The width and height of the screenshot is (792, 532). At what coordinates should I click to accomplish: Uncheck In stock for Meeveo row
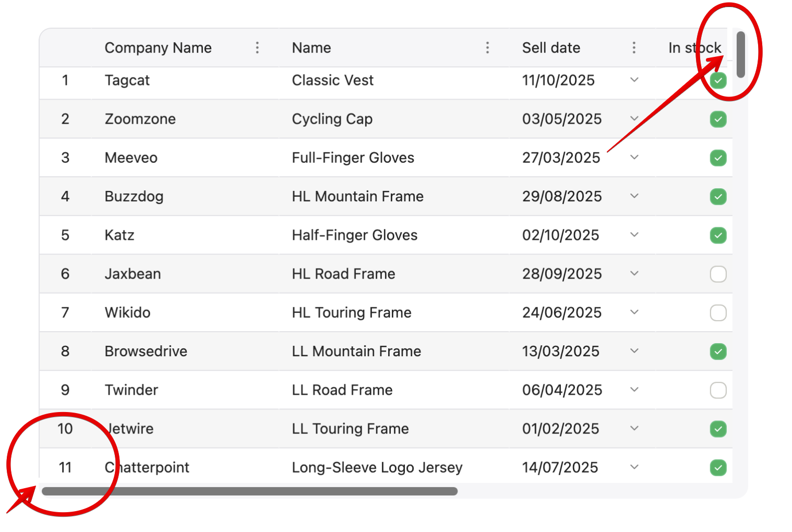pyautogui.click(x=718, y=158)
